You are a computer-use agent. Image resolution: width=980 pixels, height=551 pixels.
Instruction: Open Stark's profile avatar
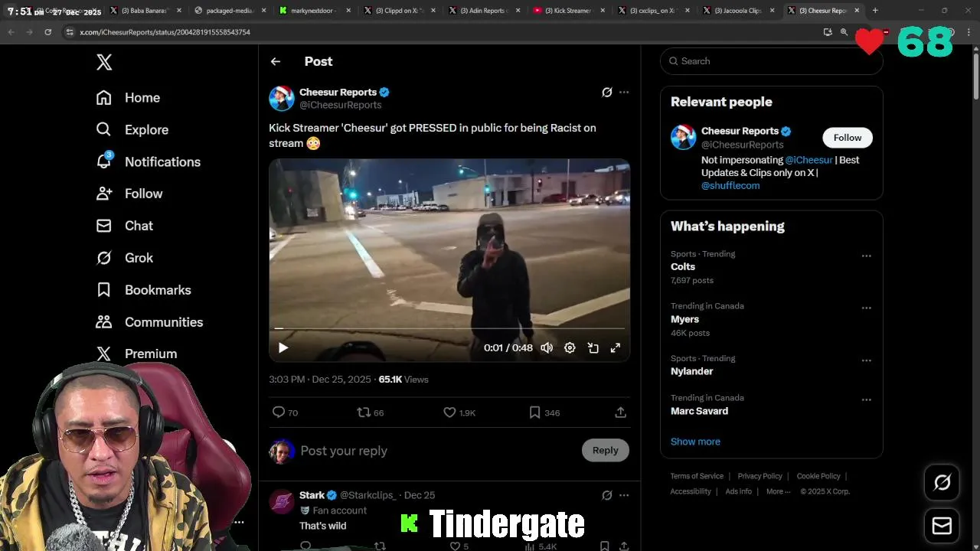(x=282, y=502)
